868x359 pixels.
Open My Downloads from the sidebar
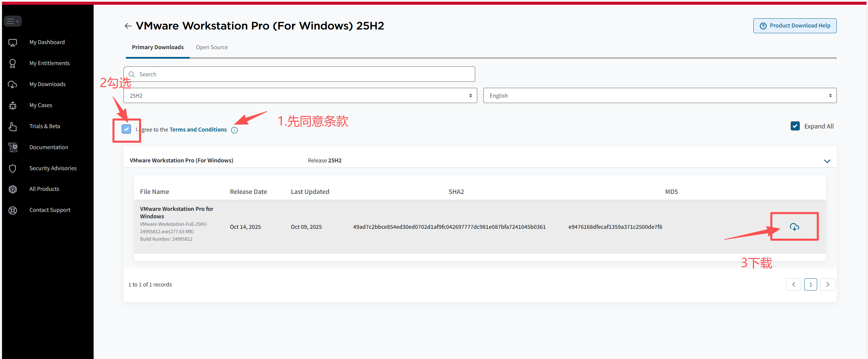tap(47, 84)
